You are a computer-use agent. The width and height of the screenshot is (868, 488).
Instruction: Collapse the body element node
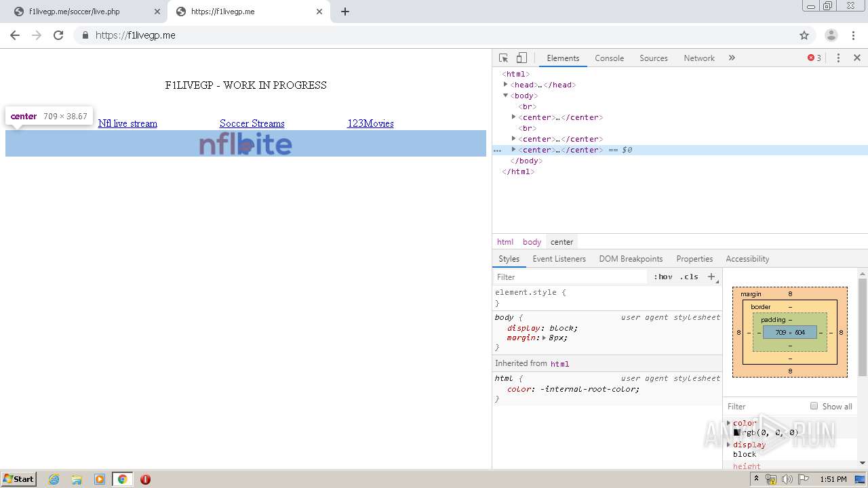[506, 96]
